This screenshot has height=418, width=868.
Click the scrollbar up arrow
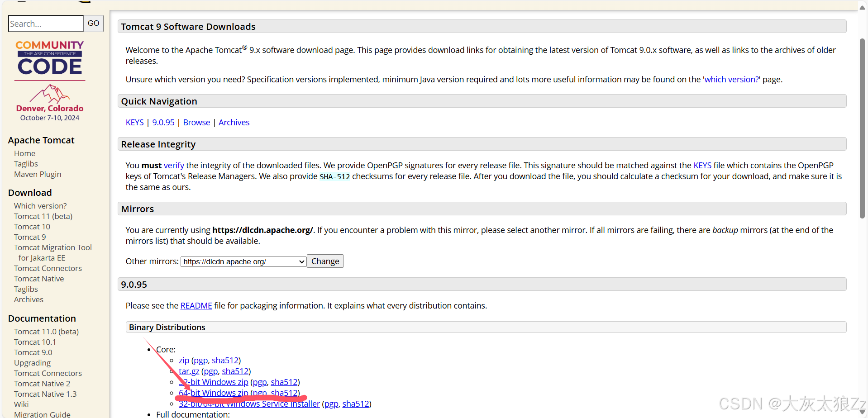[862, 8]
